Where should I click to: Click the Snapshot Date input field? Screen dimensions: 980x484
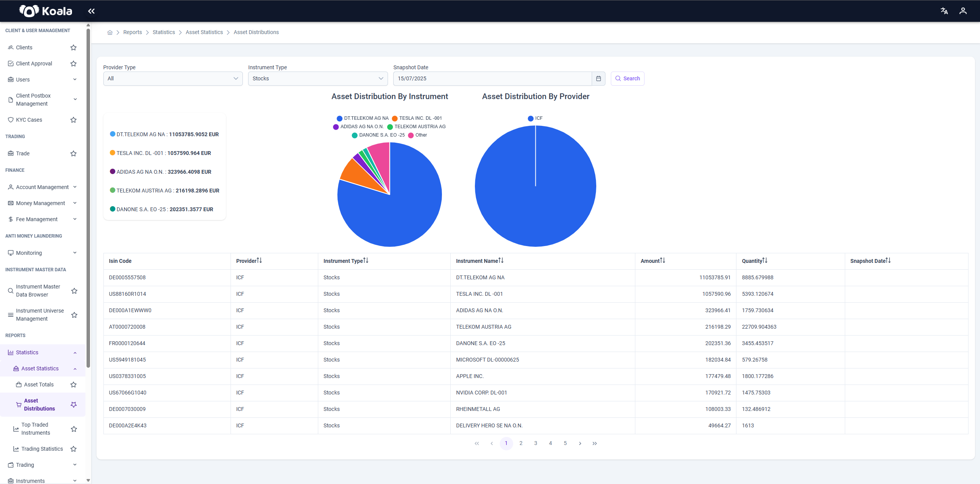(492, 78)
